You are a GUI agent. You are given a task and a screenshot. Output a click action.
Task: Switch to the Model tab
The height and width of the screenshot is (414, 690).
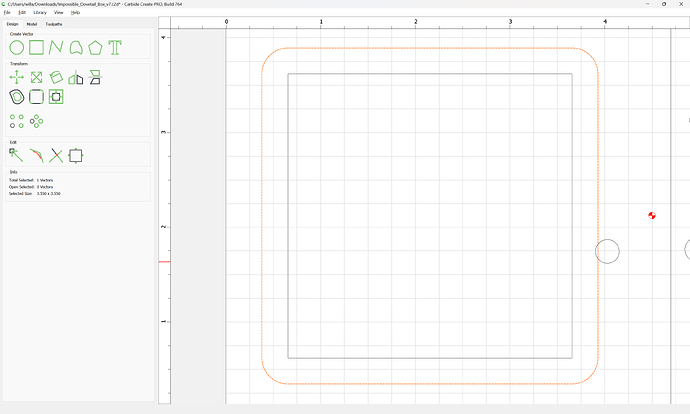click(32, 24)
